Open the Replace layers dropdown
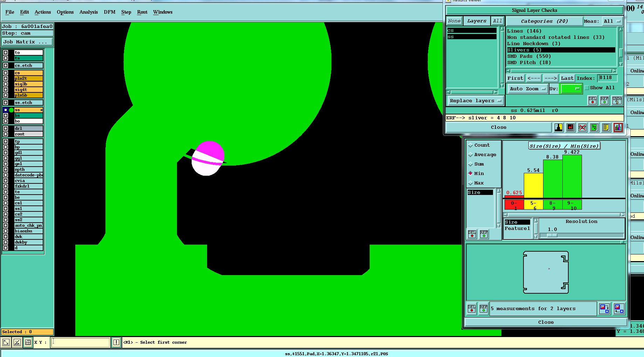The width and height of the screenshot is (644, 357). pyautogui.click(x=475, y=101)
